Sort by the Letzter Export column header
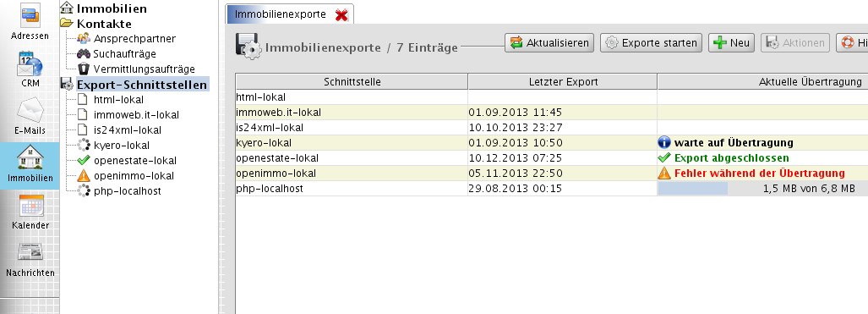Viewport: 868px width, 314px height. [562, 82]
